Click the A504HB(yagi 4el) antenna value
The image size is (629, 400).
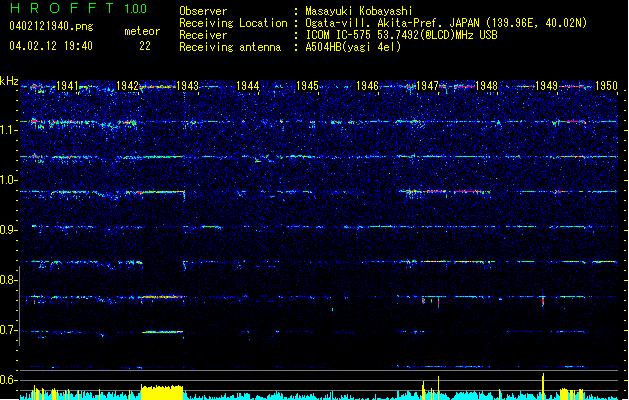click(353, 47)
